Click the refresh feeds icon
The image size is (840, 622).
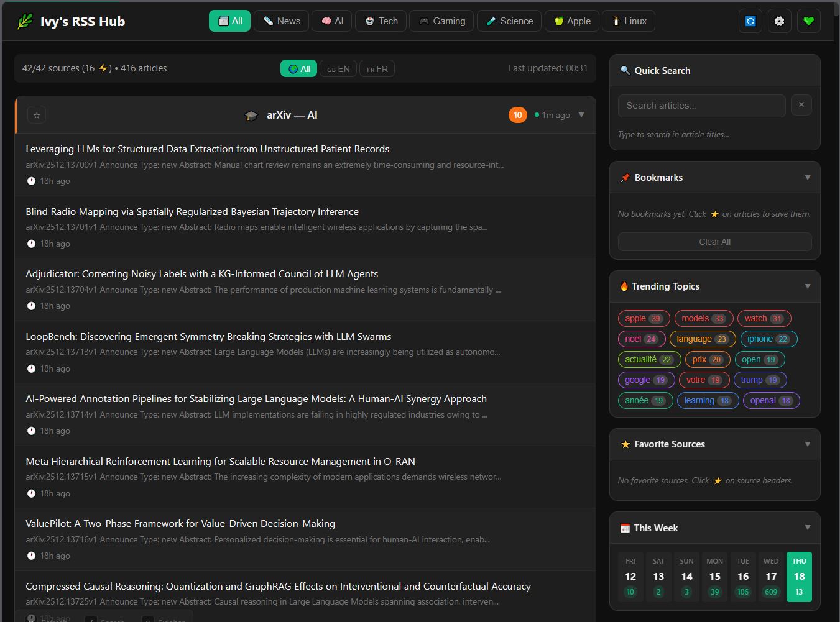click(x=750, y=21)
